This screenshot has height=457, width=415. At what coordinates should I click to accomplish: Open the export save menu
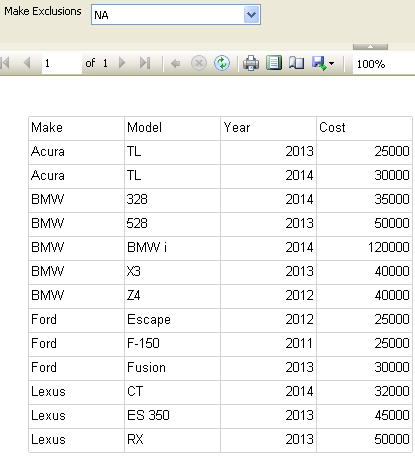coord(323,63)
